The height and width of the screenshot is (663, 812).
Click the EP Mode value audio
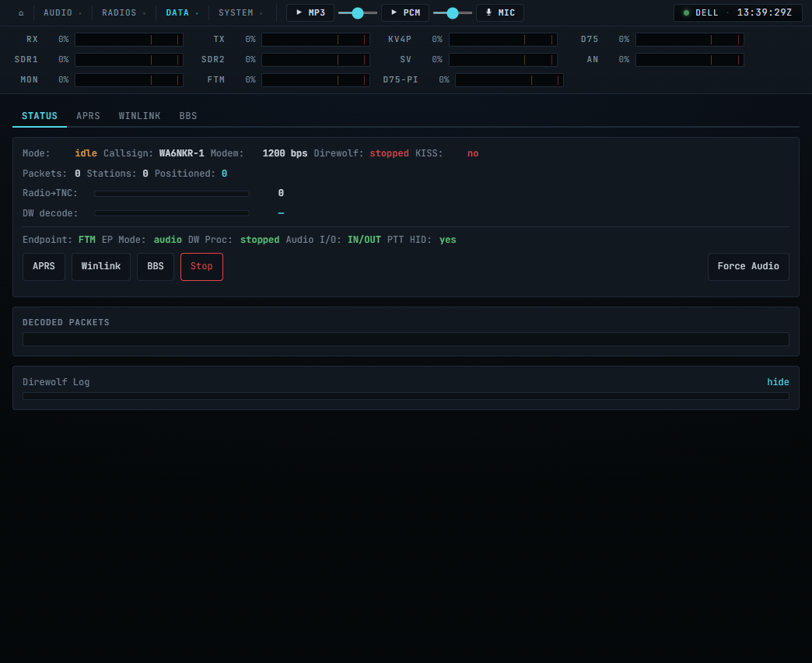[168, 240]
